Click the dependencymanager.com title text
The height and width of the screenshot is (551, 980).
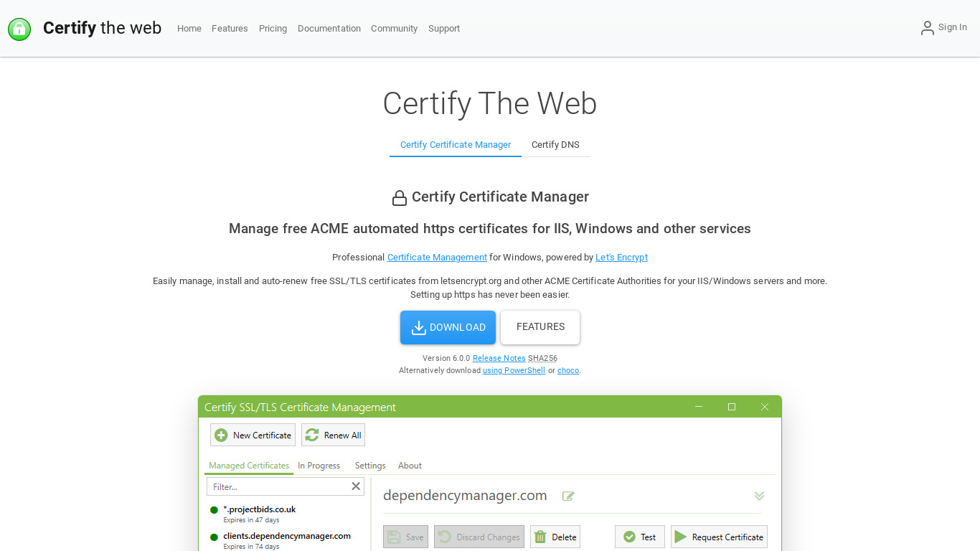coord(465,495)
